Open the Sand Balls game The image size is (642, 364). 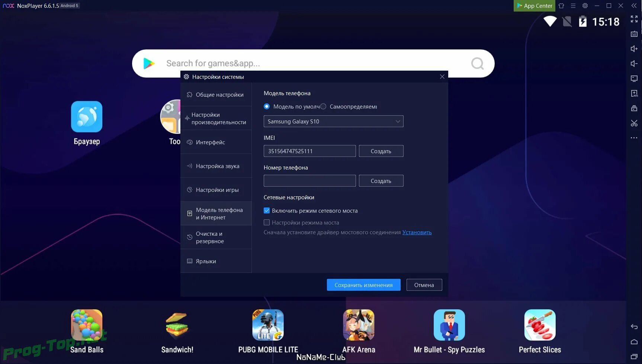point(87,331)
